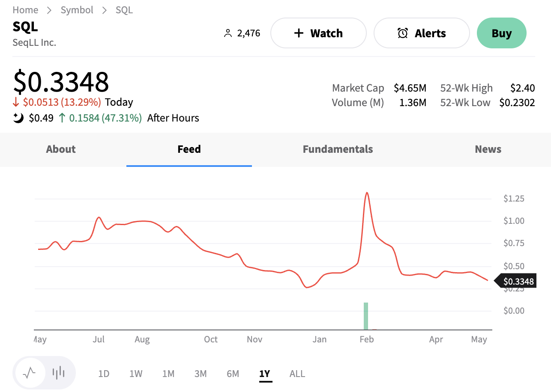This screenshot has height=392, width=551.
Task: Add SQL to watchlist with Watch
Action: click(318, 33)
